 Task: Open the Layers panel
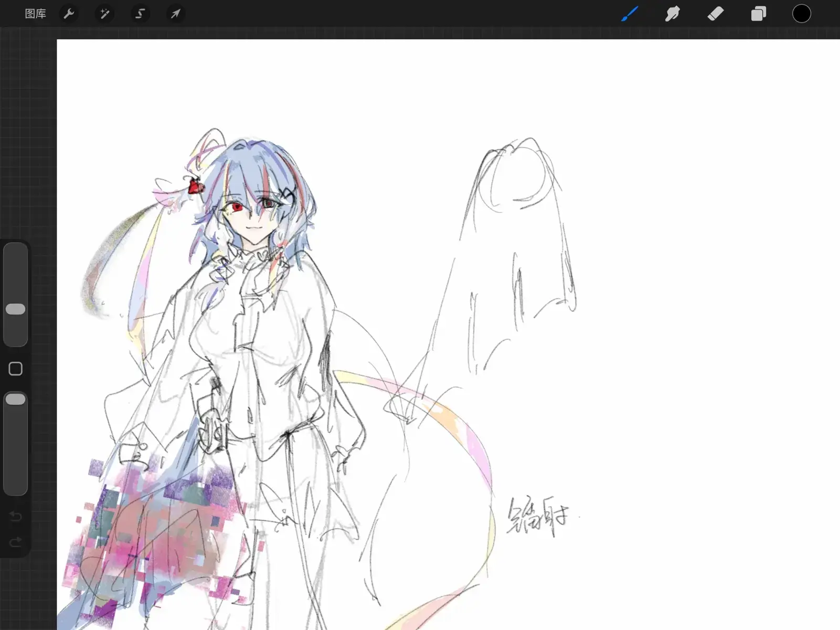click(758, 14)
